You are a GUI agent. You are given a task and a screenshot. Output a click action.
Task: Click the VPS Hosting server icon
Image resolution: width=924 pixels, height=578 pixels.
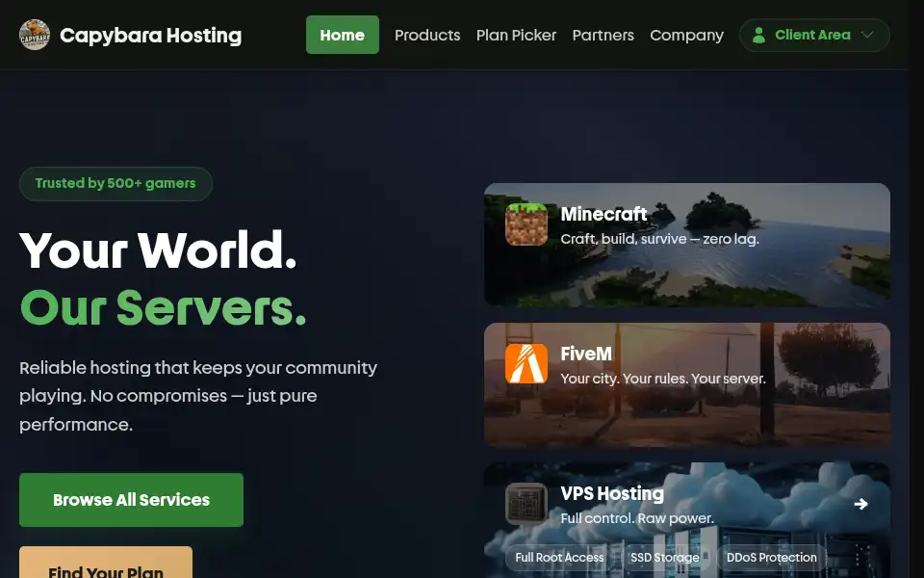(x=526, y=504)
